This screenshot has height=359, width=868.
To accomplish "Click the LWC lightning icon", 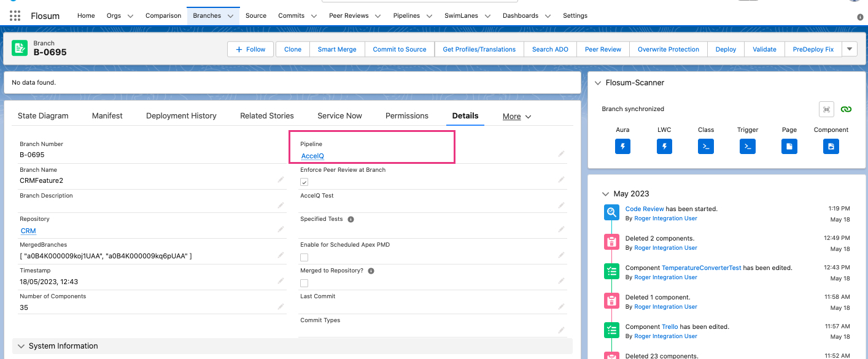I will [x=664, y=146].
